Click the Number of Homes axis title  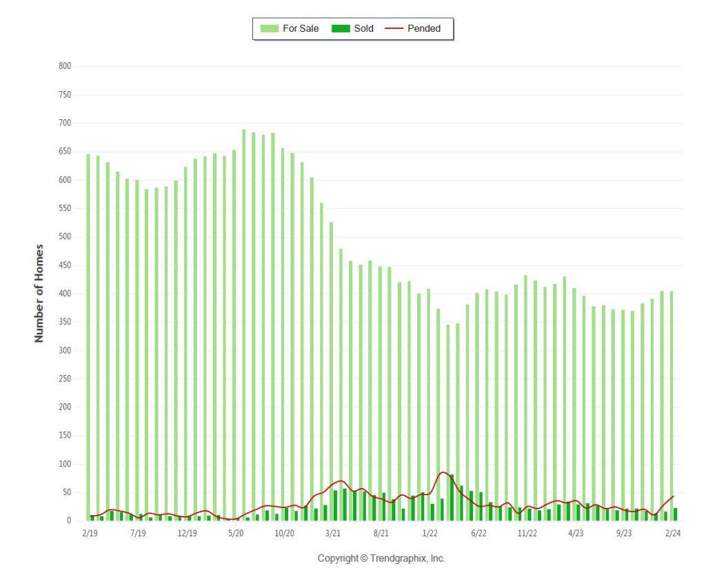coord(39,293)
